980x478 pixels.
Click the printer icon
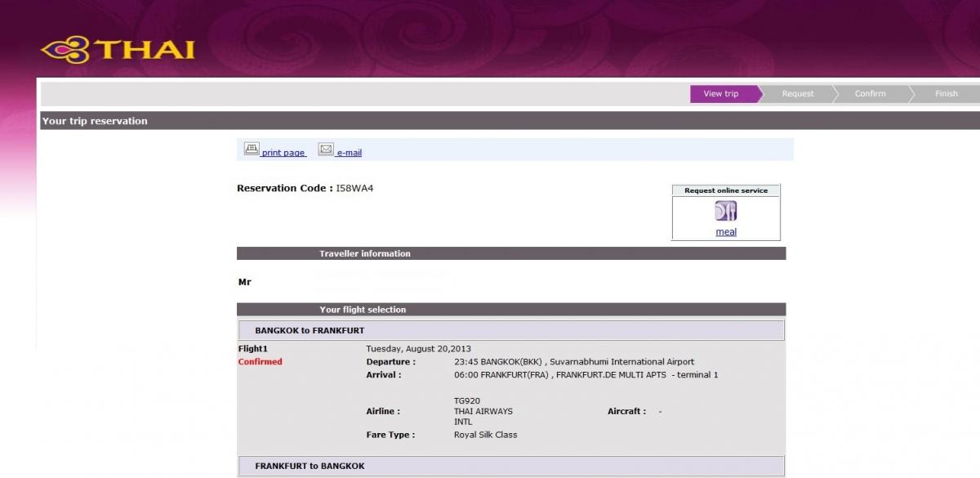click(x=252, y=150)
